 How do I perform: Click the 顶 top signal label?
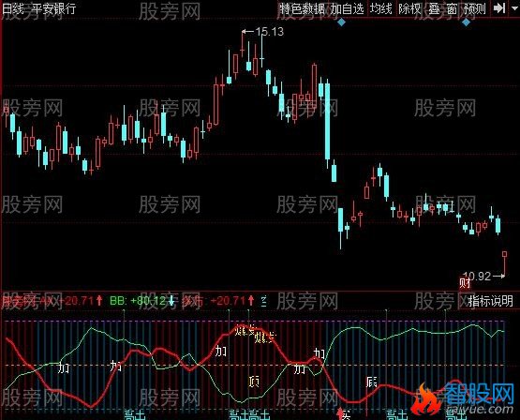tap(254, 382)
